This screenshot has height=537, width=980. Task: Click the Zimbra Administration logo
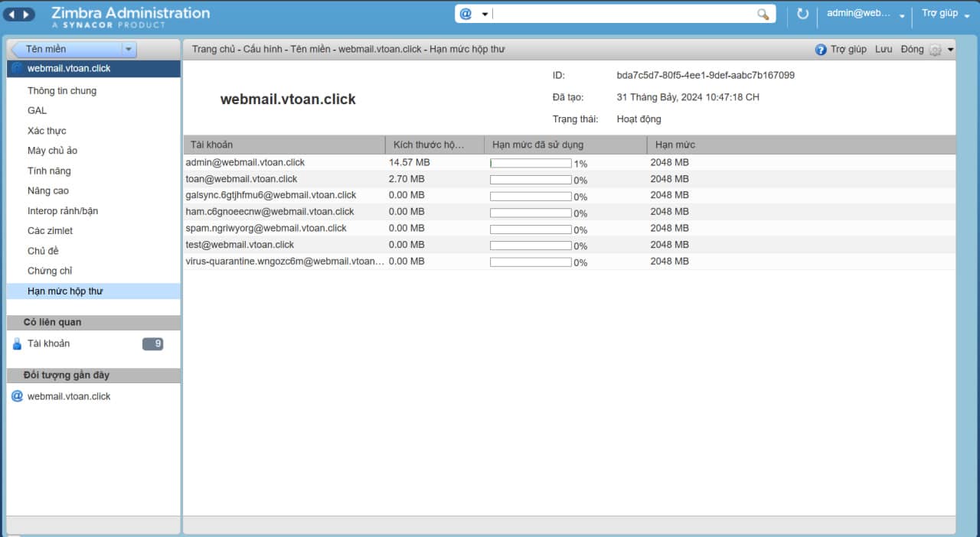pos(130,15)
